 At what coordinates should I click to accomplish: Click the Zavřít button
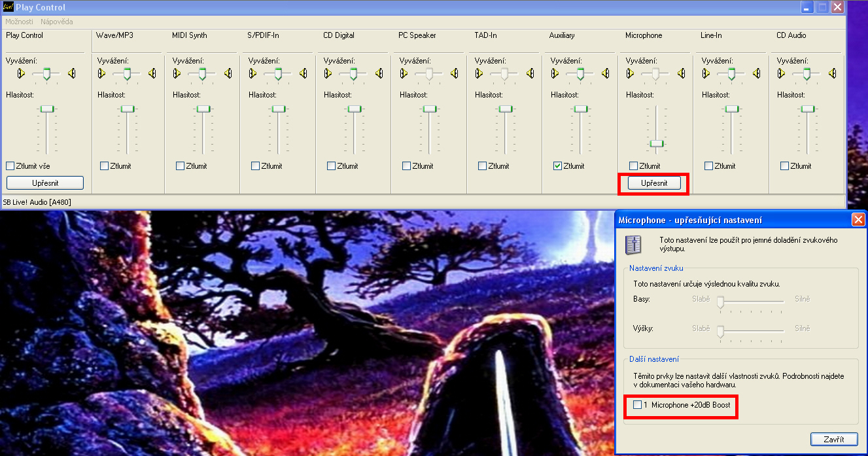click(x=834, y=439)
